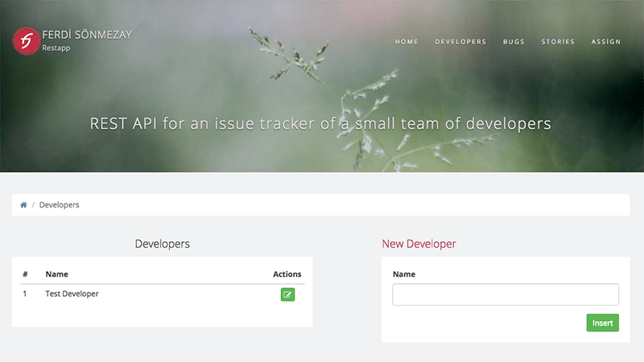
Task: Click the edit icon for Test Developer
Action: pyautogui.click(x=287, y=294)
